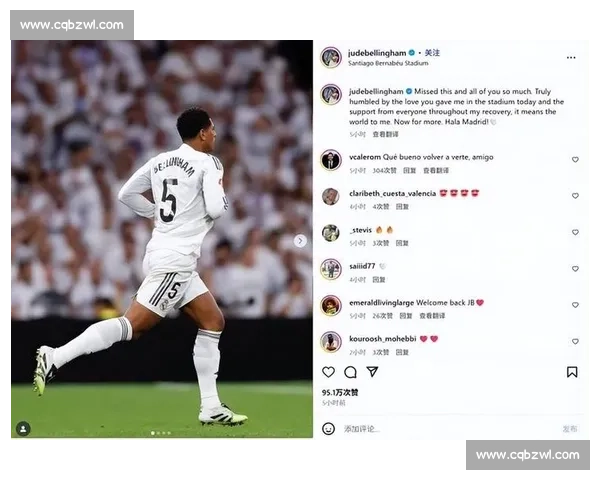Image resolution: width=600 pixels, height=480 pixels.
Task: Open the 95.1万 likes list
Action: (340, 392)
